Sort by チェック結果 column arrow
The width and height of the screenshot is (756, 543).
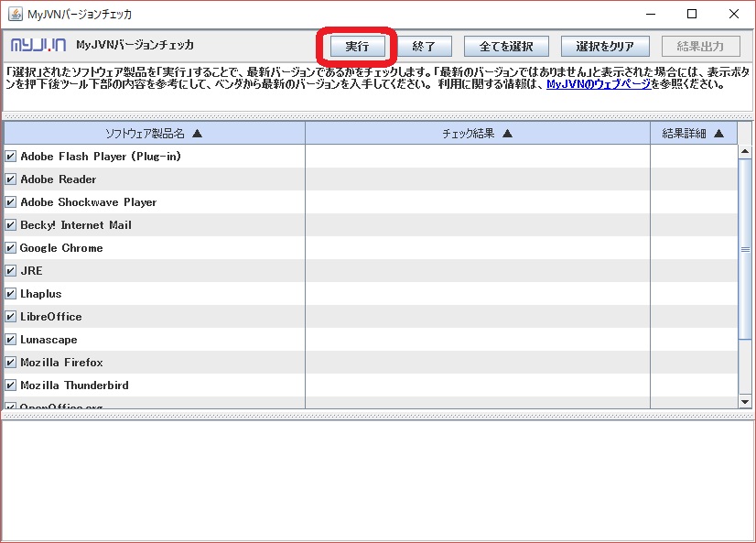point(507,134)
